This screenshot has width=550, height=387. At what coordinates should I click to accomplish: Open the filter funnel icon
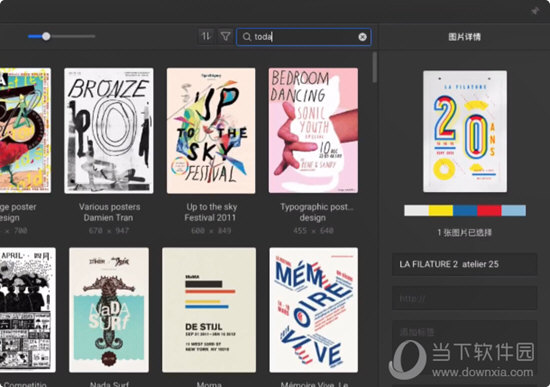[x=225, y=36]
